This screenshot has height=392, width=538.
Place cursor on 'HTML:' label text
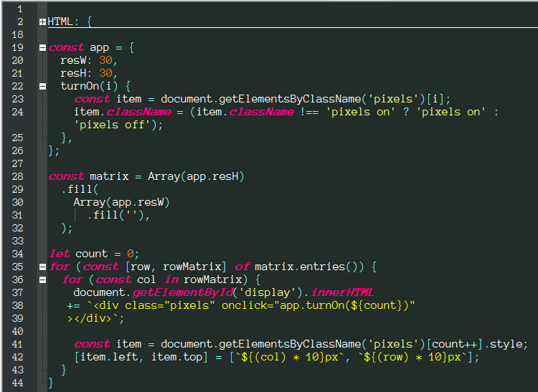coord(63,22)
